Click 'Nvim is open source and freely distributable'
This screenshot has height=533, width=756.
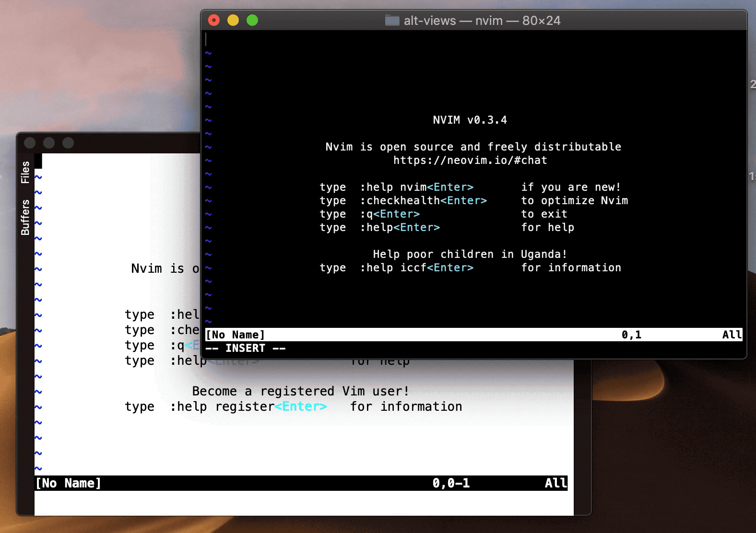tap(473, 147)
